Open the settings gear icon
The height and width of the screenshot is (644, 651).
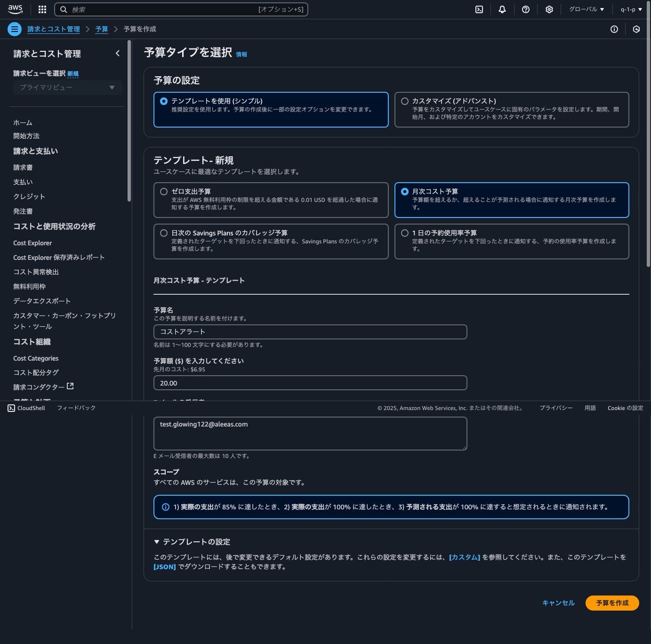pyautogui.click(x=549, y=9)
